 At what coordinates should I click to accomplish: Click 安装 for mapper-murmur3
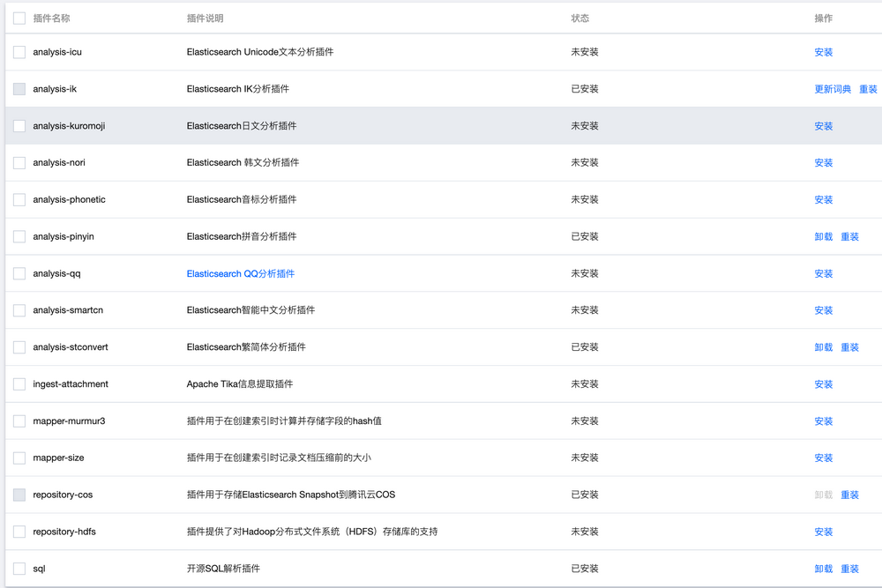(823, 421)
